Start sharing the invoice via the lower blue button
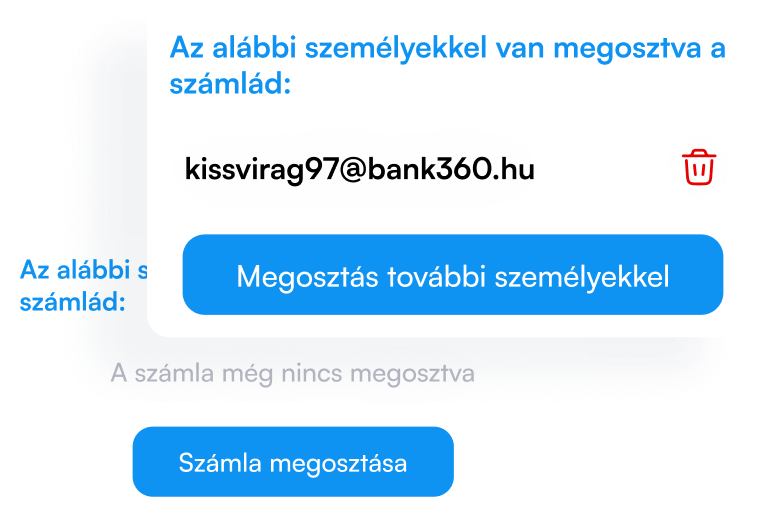This screenshot has width=763, height=517. [x=293, y=462]
